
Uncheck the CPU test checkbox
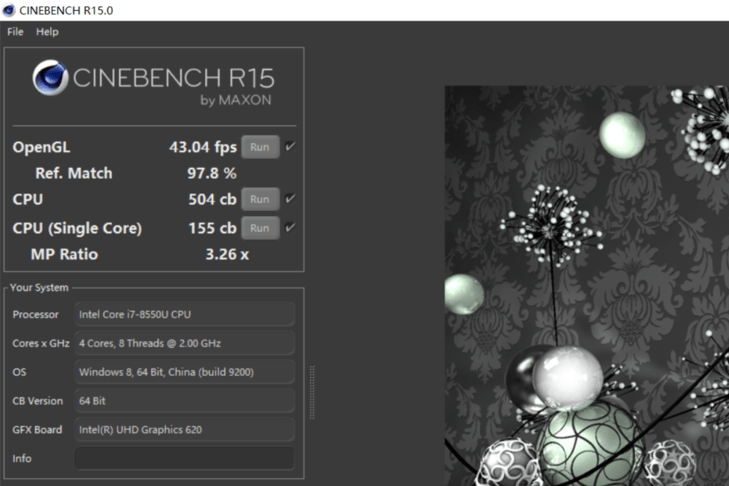coord(290,199)
